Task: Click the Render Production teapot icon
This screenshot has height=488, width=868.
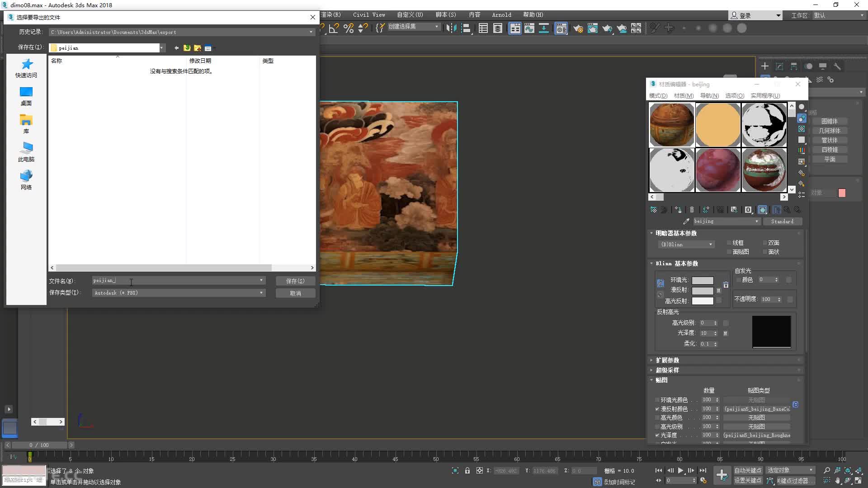Action: 607,28
